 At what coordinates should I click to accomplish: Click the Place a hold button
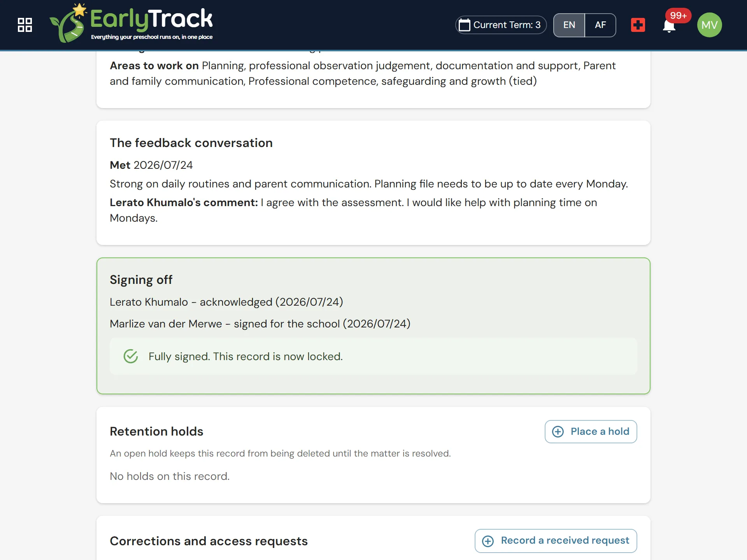coord(591,432)
